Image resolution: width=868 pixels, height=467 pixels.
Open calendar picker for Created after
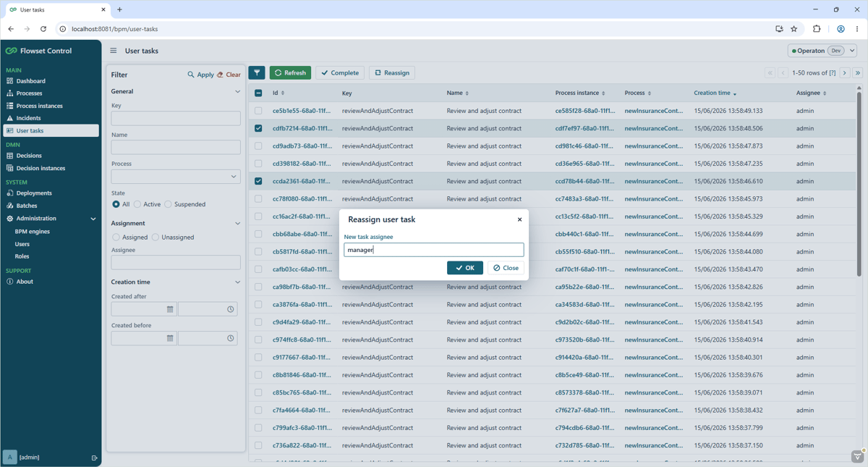pos(170,309)
